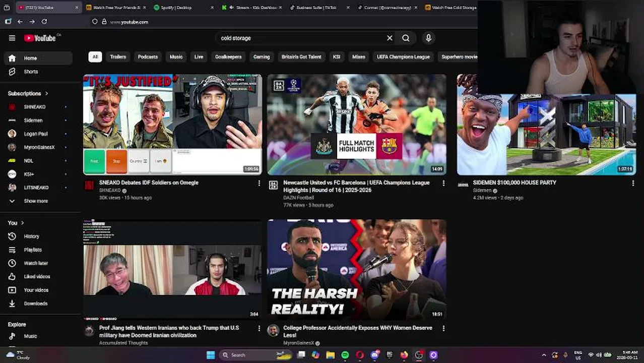Click the shield icon in address bar
Viewport: 644px width, 363px height.
(95, 22)
